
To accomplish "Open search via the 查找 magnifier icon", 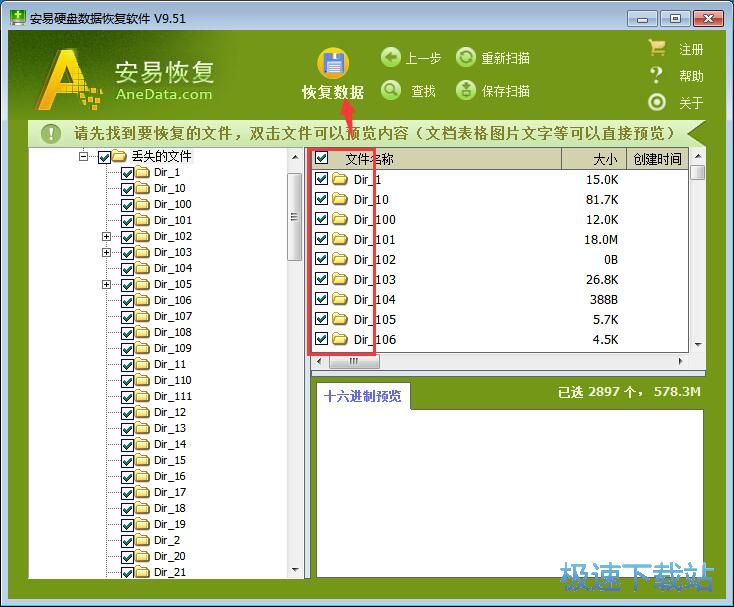I will 391,90.
